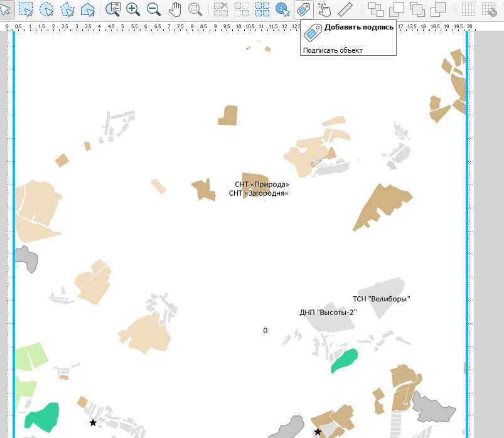Activate the pan hand tool
The image size is (504, 438).
click(175, 9)
